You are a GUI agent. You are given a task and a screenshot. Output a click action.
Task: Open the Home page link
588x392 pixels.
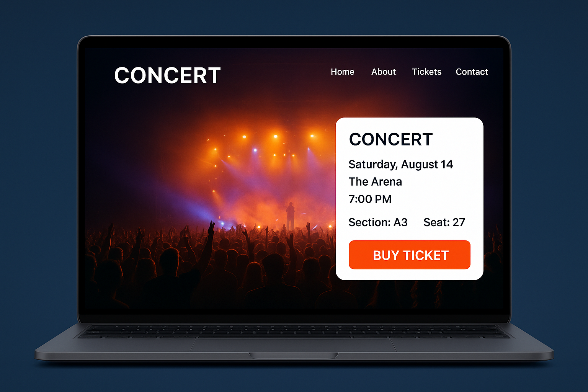tap(342, 72)
